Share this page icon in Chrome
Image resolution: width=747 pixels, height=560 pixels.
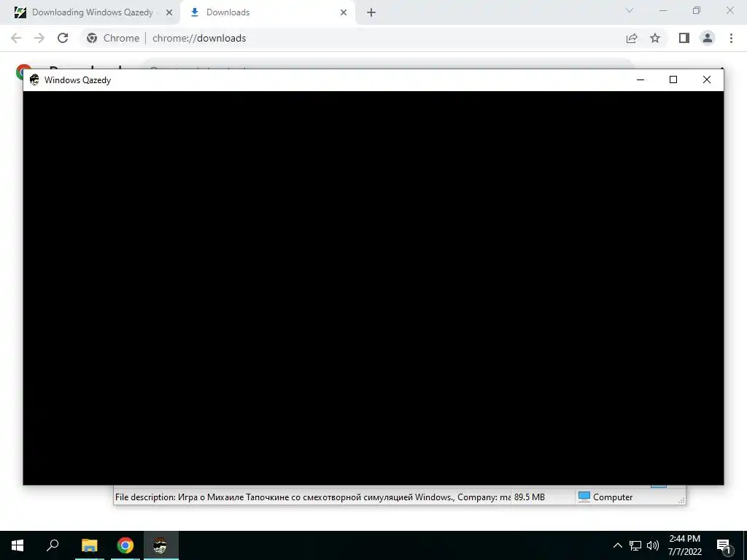(632, 38)
